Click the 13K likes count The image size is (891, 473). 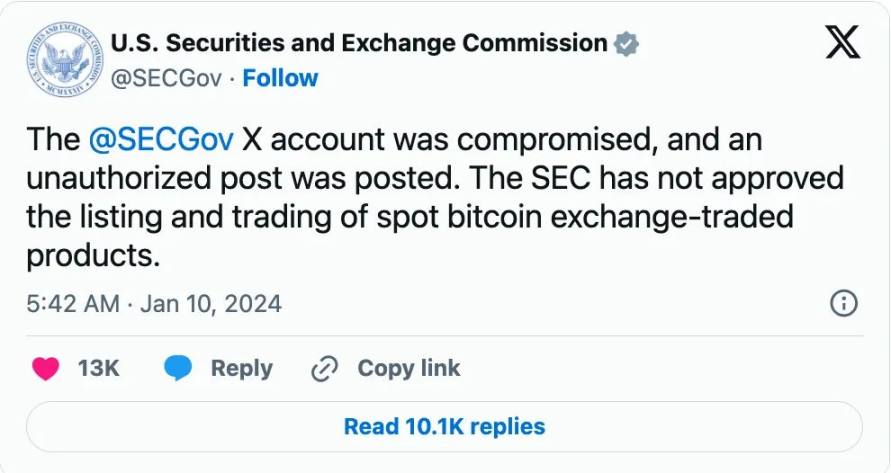[98, 369]
